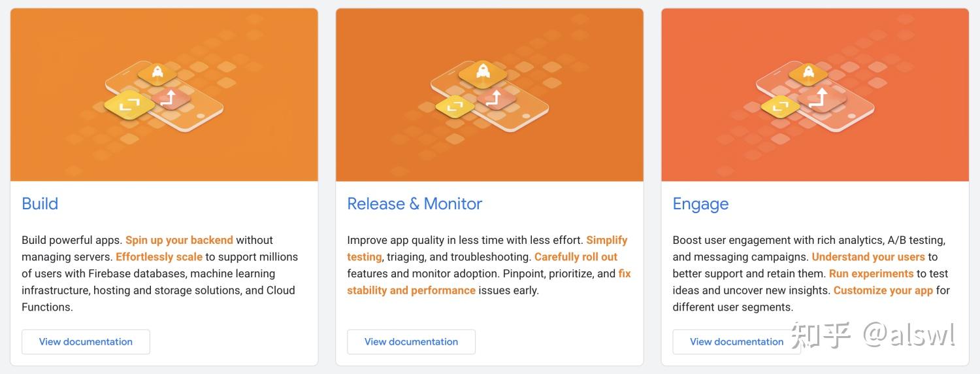Click the "Run experiments" highlighted text
The width and height of the screenshot is (980, 374).
(x=871, y=274)
